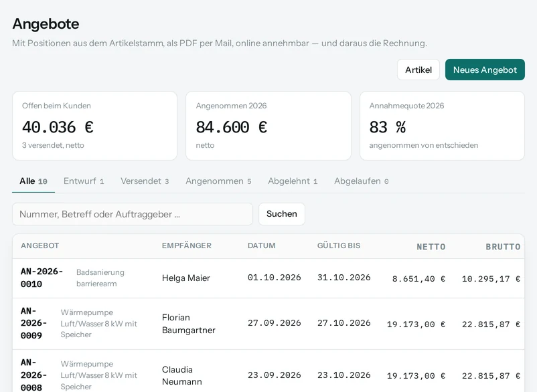Click the valid-until date 31.10.2026
The width and height of the screenshot is (537, 392).
coord(344,278)
